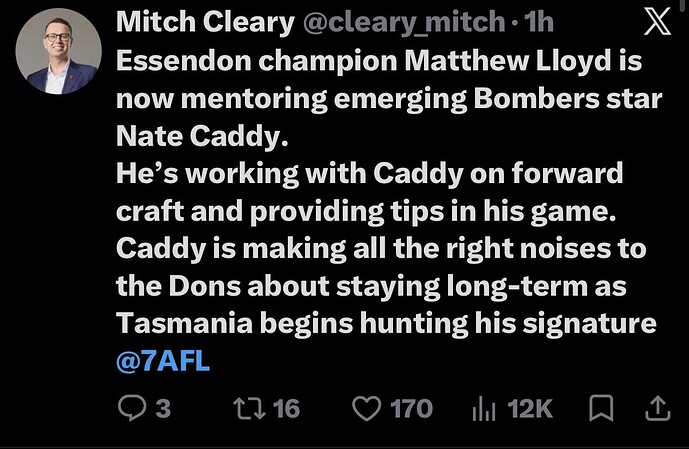
Task: Click the words "Nate Caddy." in tweet
Action: coord(203,136)
